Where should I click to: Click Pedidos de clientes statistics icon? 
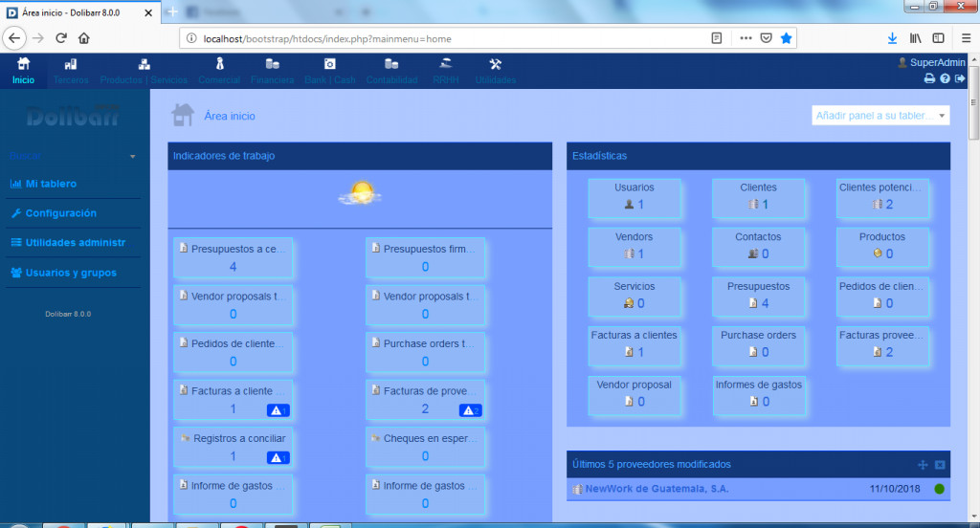tap(878, 303)
